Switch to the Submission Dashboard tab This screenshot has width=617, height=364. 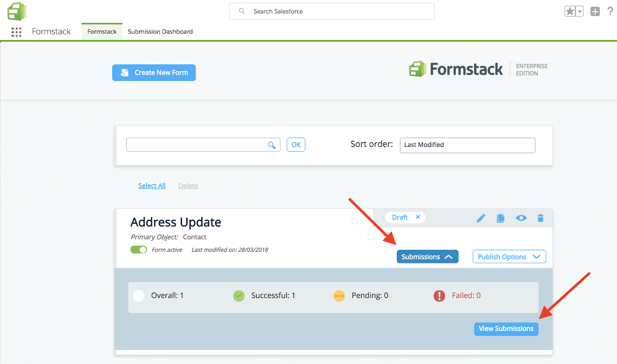pyautogui.click(x=160, y=32)
